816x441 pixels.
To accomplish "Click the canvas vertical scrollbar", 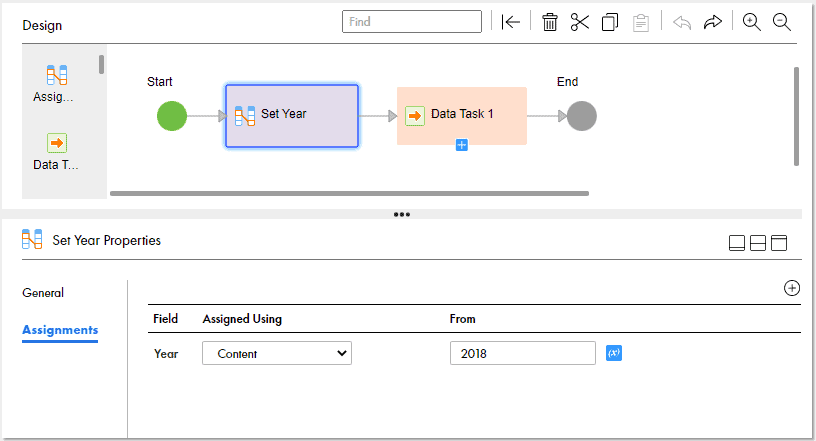I will (x=796, y=116).
